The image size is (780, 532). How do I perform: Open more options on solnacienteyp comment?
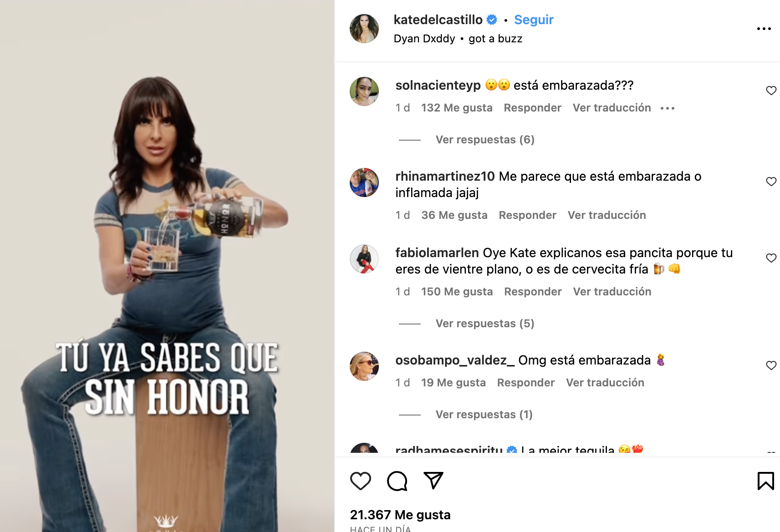click(668, 108)
